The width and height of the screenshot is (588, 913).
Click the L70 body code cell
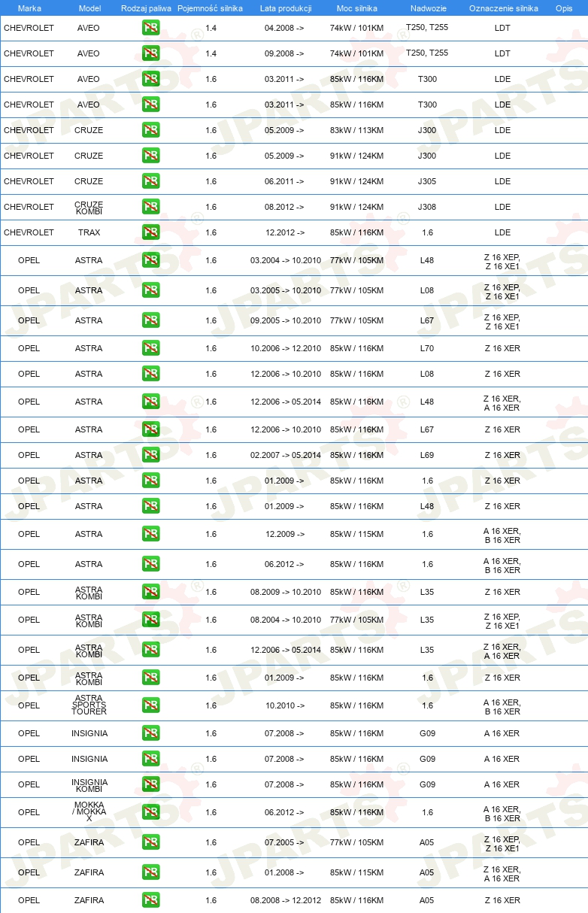coord(427,348)
